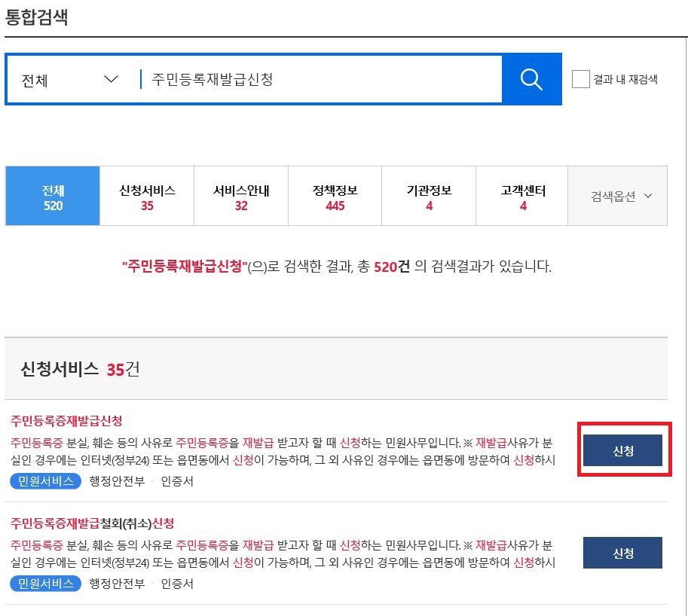688x616 pixels.
Task: Click 민원서비스 badge under 주민등록증재발급신청
Action: [x=46, y=481]
